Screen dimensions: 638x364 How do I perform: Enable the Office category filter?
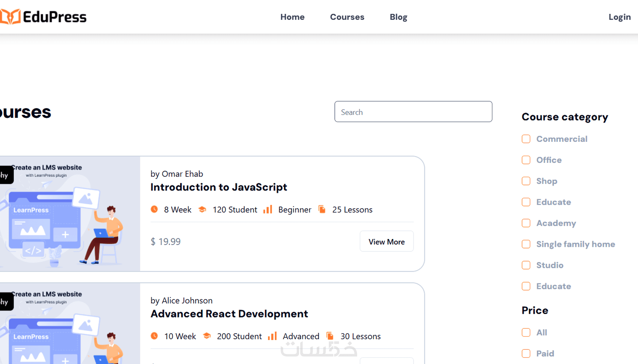[x=526, y=160]
